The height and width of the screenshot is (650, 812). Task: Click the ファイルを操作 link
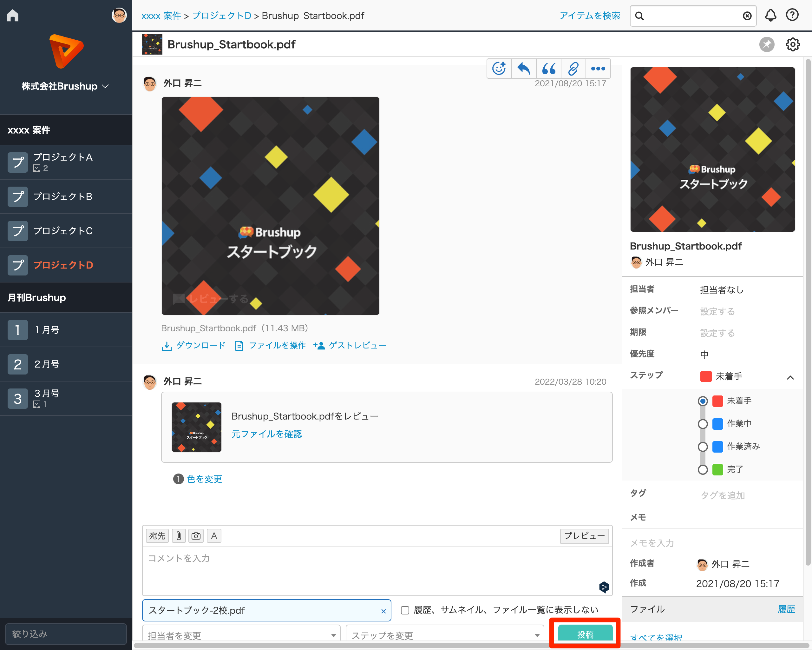pyautogui.click(x=271, y=346)
